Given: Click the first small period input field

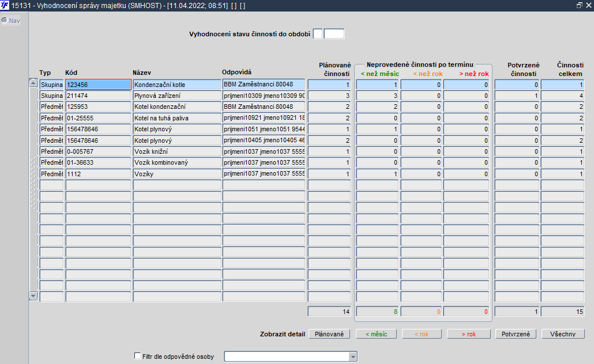Looking at the screenshot, I should coord(318,33).
